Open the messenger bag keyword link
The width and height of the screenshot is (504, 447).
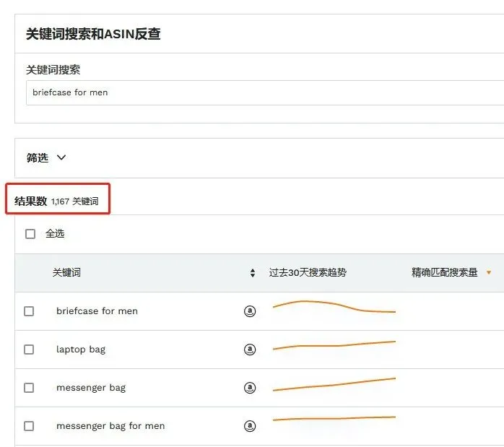[x=91, y=388]
